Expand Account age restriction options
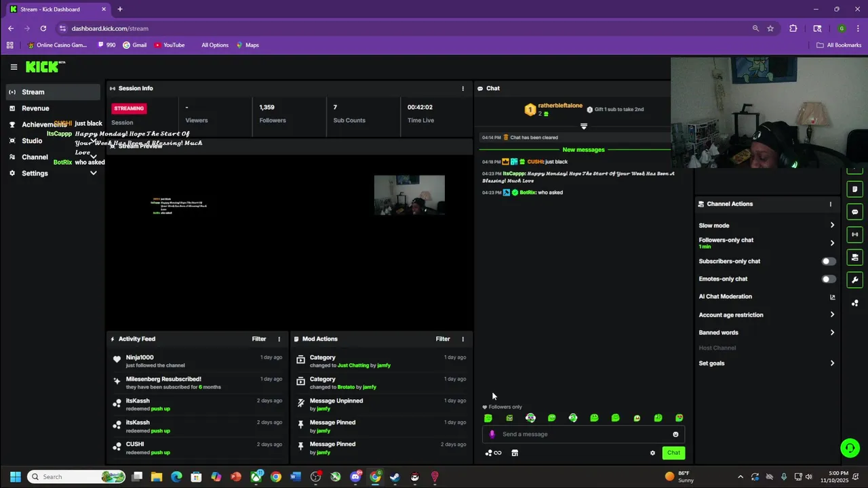This screenshot has width=868, height=488. [767, 315]
